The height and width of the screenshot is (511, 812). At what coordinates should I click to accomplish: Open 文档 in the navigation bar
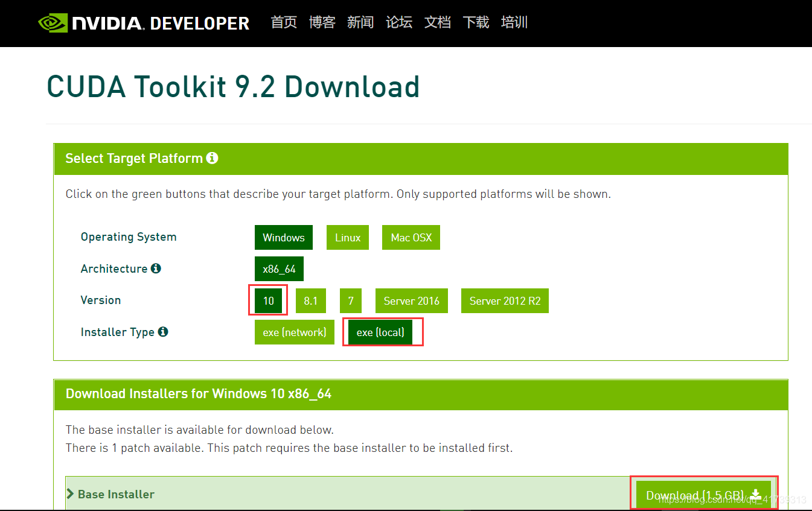point(438,23)
